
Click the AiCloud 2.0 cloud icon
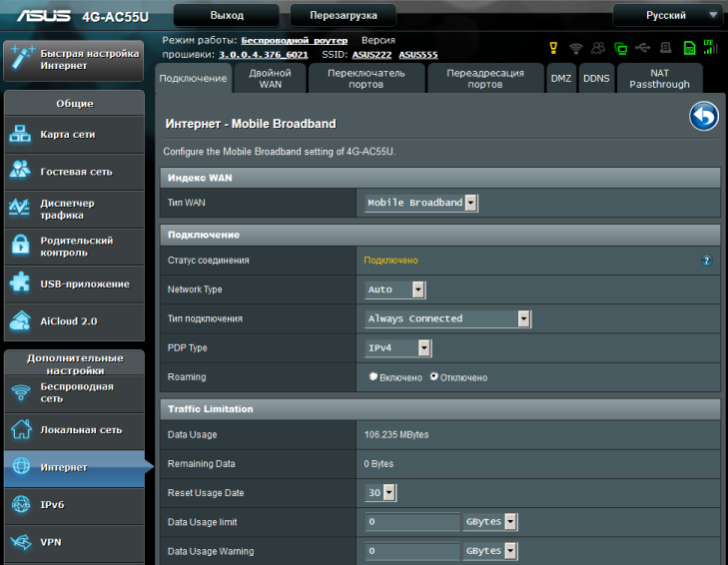(x=20, y=320)
